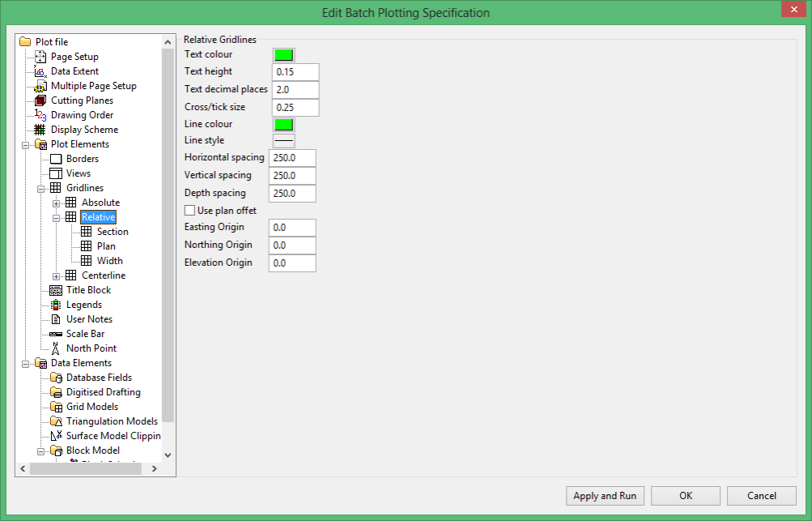812x521 pixels.
Task: Open the Title Block icon
Action: point(55,290)
